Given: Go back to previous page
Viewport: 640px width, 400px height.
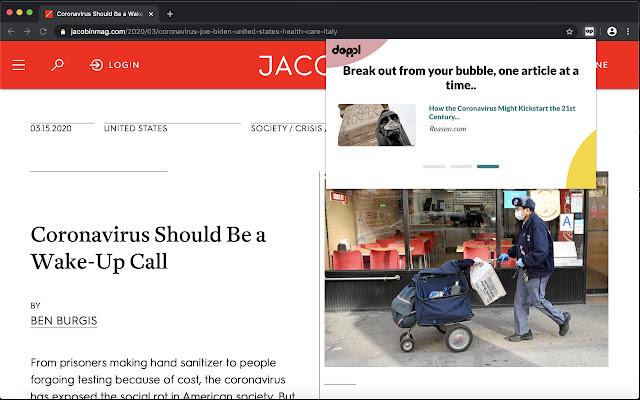Looking at the screenshot, I should point(11,32).
